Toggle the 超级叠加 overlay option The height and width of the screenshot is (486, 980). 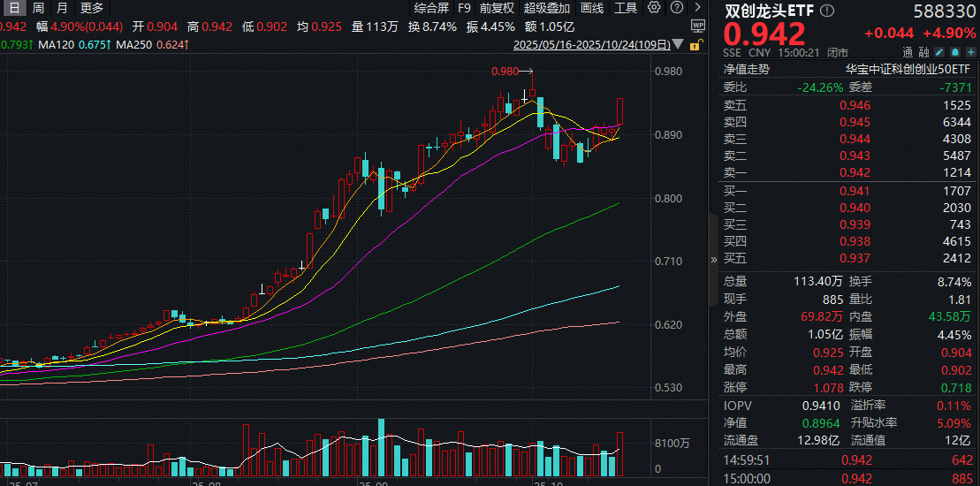547,8
